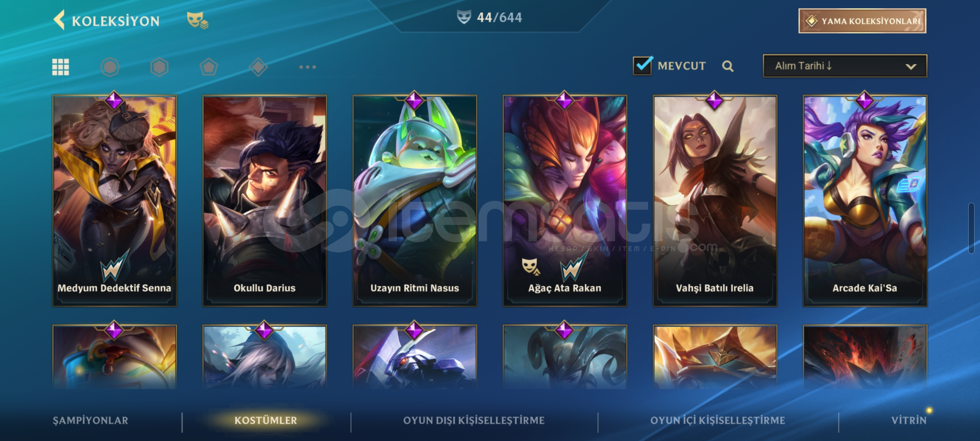Filter by the second hexagon rarity icon

[159, 67]
